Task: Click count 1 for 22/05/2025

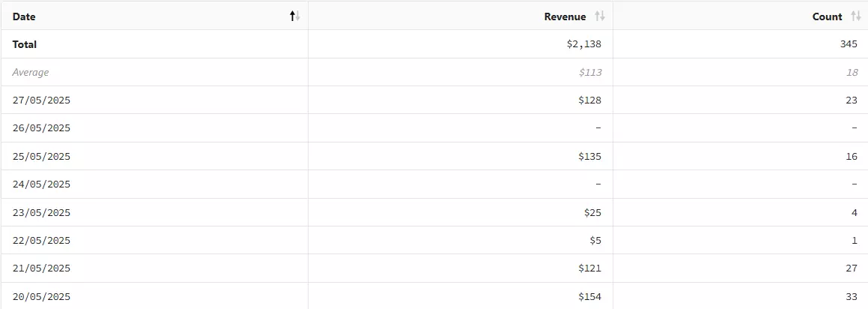Action: coord(855,240)
